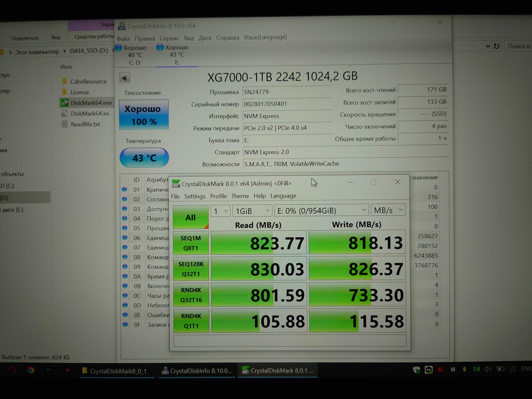Image resolution: width=532 pixels, height=399 pixels.
Task: Open CrystalDiskMark Profile menu
Action: 218,196
